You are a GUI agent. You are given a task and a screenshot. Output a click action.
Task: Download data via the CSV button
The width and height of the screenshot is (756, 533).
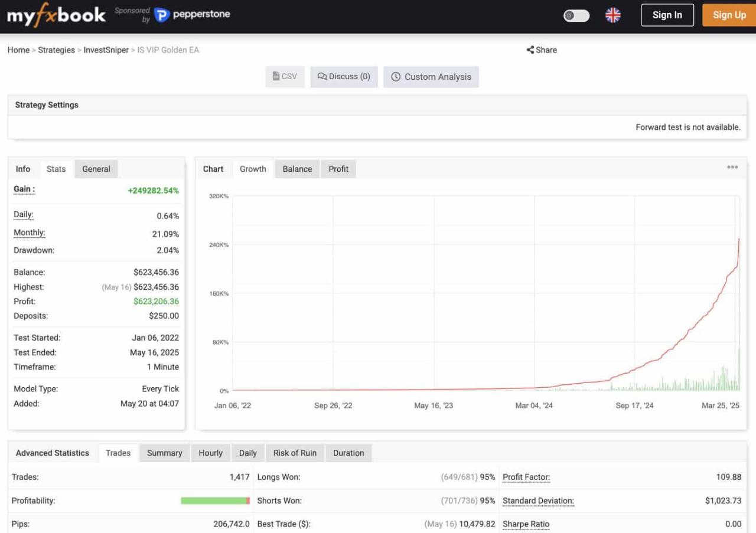[285, 77]
